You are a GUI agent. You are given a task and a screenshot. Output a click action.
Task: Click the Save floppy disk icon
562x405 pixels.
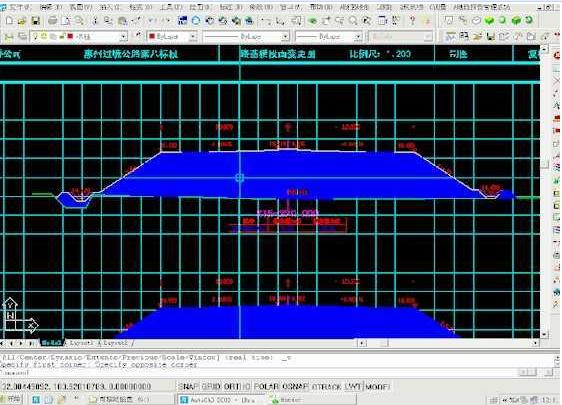pyautogui.click(x=35, y=21)
